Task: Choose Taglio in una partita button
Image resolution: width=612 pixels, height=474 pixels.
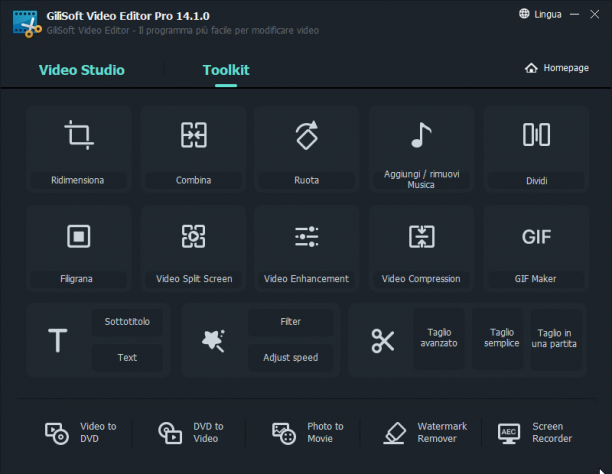Action: click(556, 338)
